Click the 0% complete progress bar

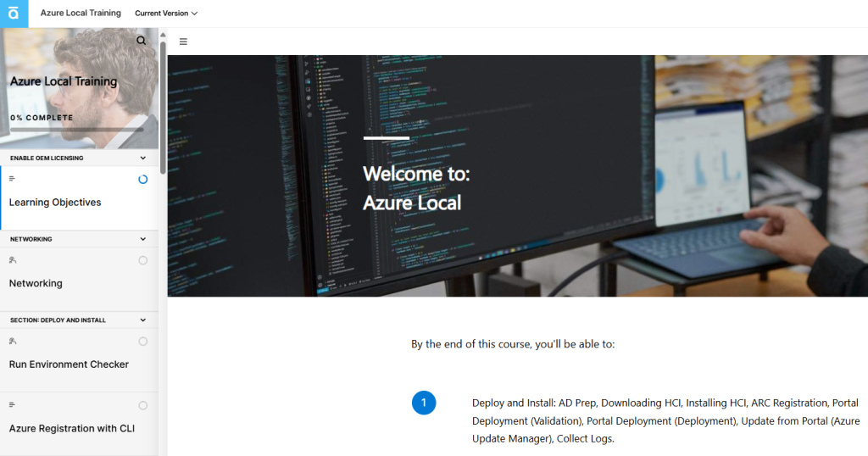[77, 130]
